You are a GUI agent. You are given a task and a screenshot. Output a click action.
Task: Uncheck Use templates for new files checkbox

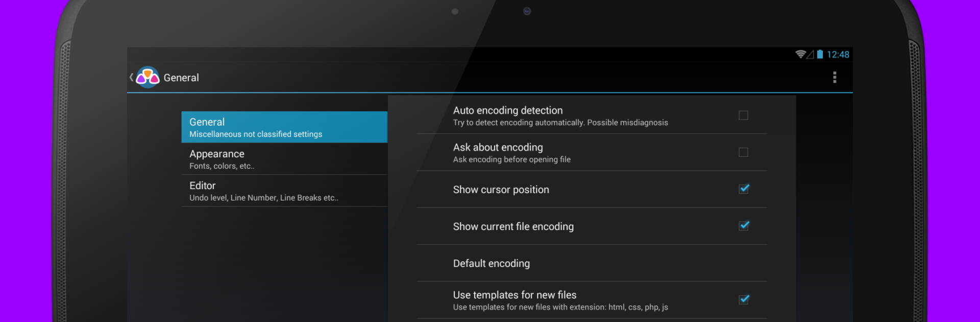(x=744, y=300)
